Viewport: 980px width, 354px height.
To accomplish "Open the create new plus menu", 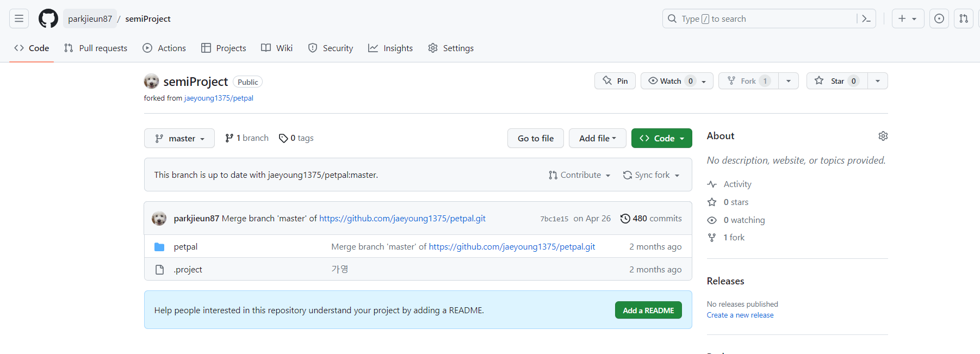I will click(908, 18).
